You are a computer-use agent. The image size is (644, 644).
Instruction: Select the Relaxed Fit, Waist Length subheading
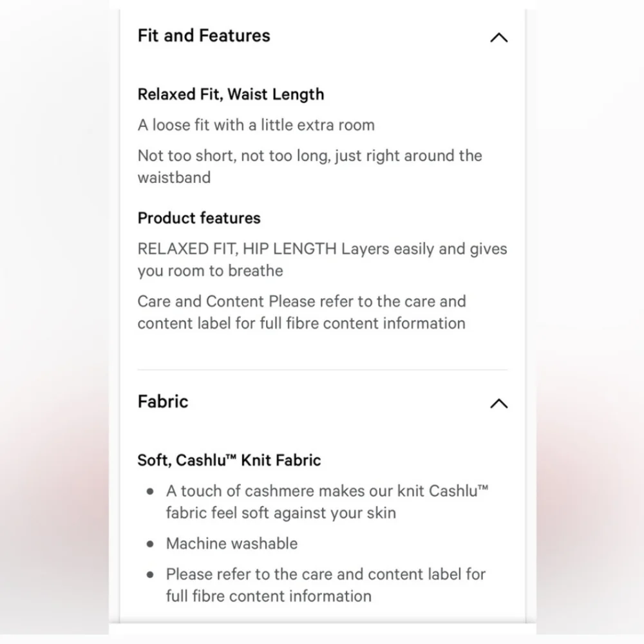231,95
